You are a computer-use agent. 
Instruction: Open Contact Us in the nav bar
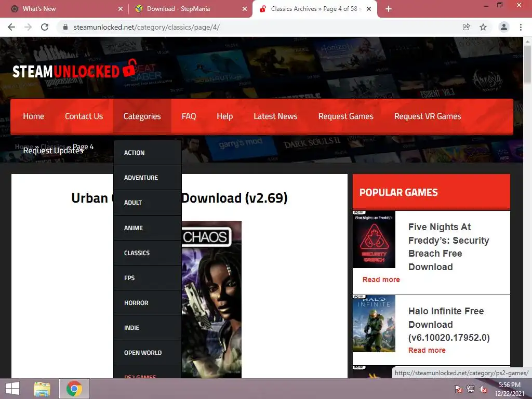84,116
